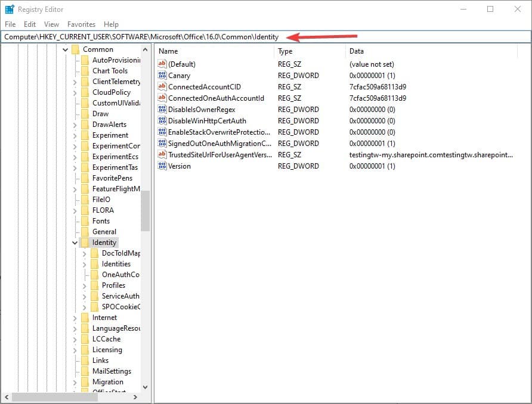Screen dimensions: 532x404
Task: Select the DisableWinHttpCertAuth DWORD icon
Action: (x=162, y=120)
